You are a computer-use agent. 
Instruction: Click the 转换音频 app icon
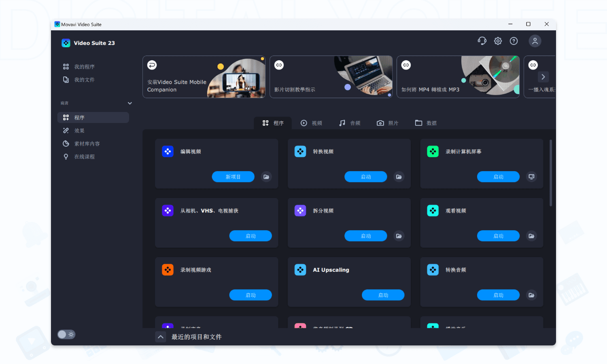click(x=433, y=269)
